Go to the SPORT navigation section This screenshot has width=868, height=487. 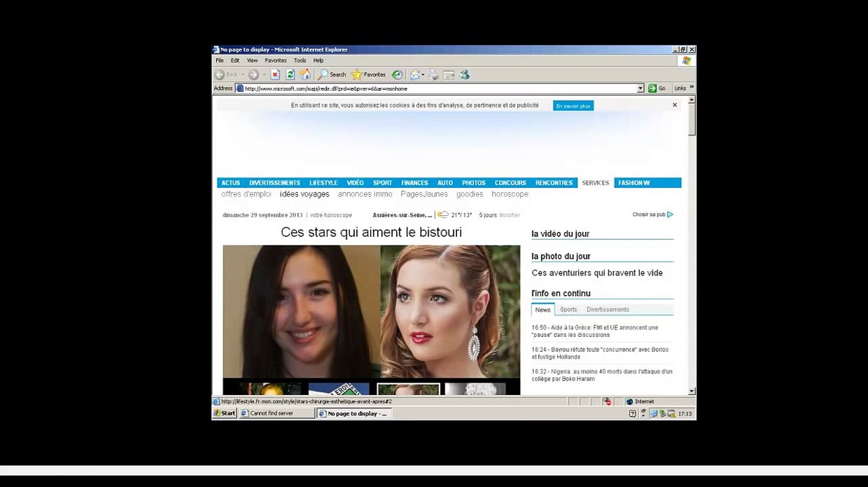[383, 183]
